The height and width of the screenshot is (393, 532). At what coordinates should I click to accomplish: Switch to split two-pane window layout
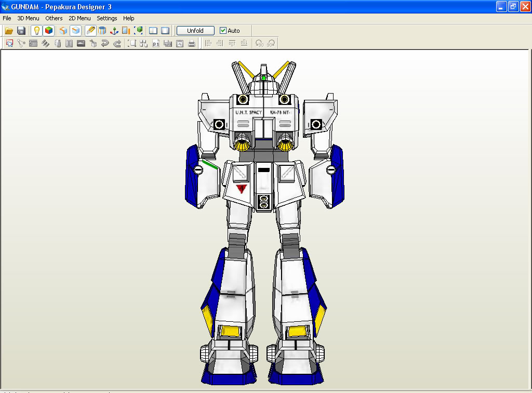click(x=153, y=31)
